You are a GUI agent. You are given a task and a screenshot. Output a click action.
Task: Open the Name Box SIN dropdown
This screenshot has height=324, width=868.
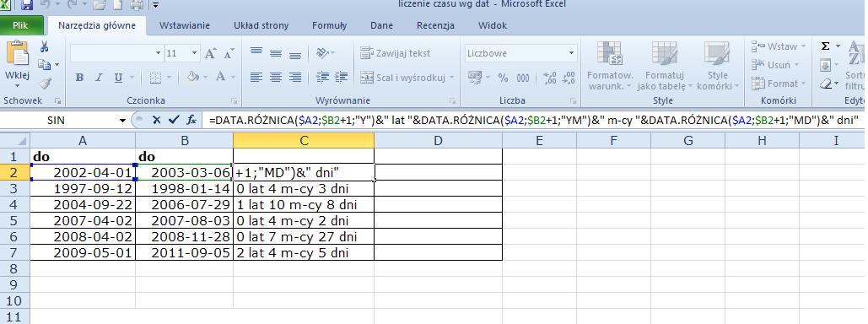(x=122, y=120)
